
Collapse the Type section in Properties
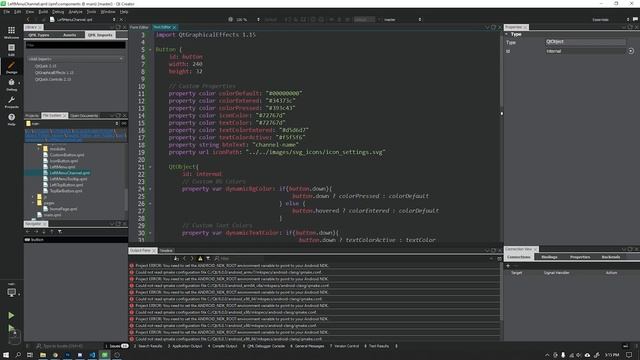507,34
